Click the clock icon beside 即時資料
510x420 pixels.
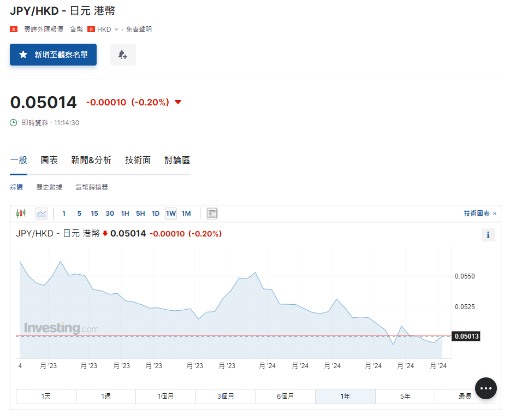(13, 123)
